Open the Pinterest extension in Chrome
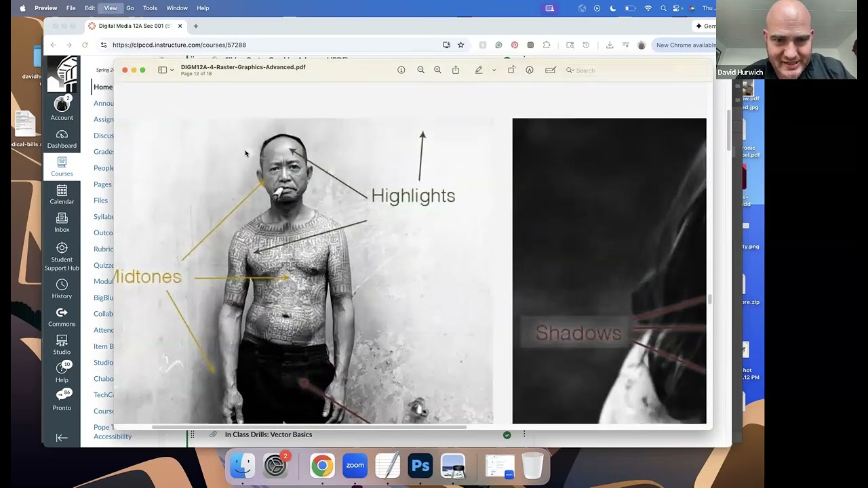The image size is (868, 488). (515, 45)
